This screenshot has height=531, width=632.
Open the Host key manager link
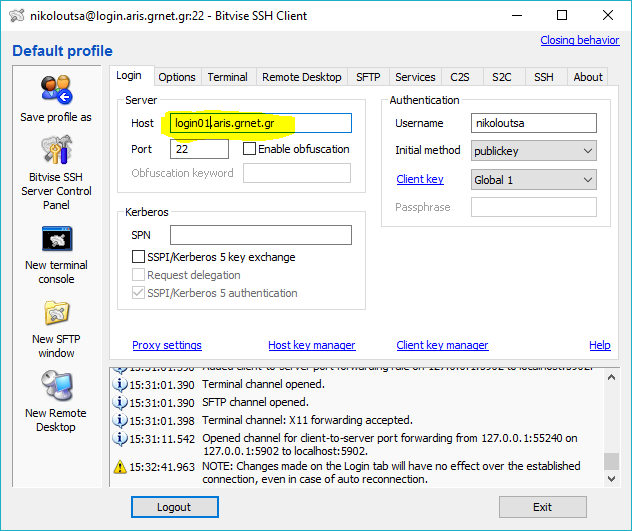311,345
